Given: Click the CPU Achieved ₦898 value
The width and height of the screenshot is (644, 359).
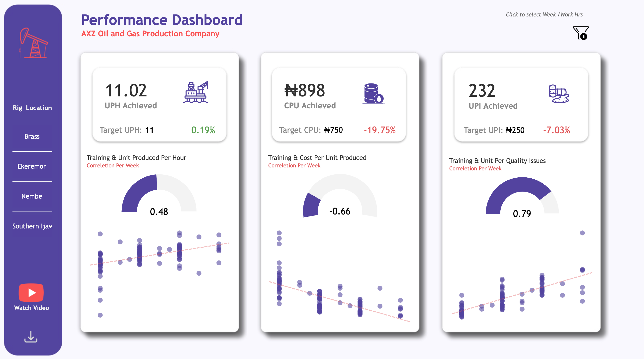Looking at the screenshot, I should pyautogui.click(x=304, y=90).
